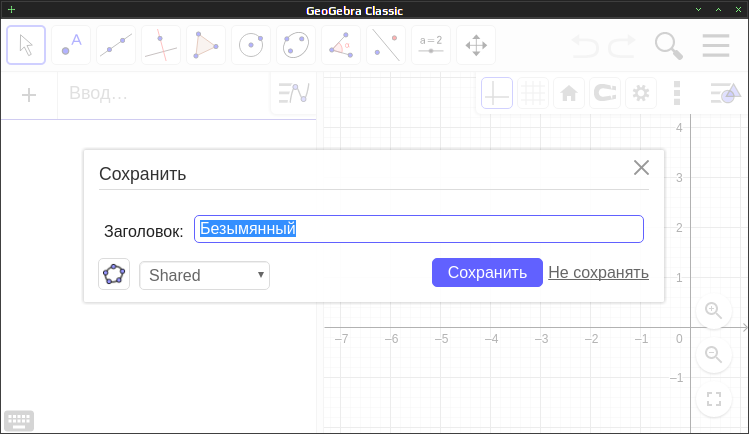This screenshot has width=749, height=434.
Task: Select the Ellipse tool
Action: point(296,45)
